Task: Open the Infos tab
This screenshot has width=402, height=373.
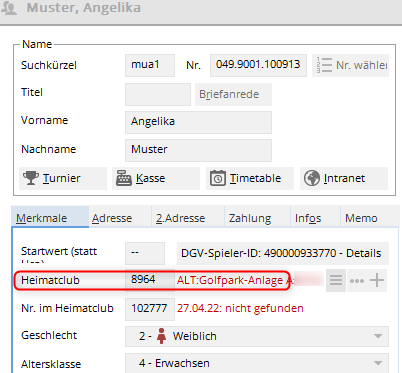Action: click(308, 218)
